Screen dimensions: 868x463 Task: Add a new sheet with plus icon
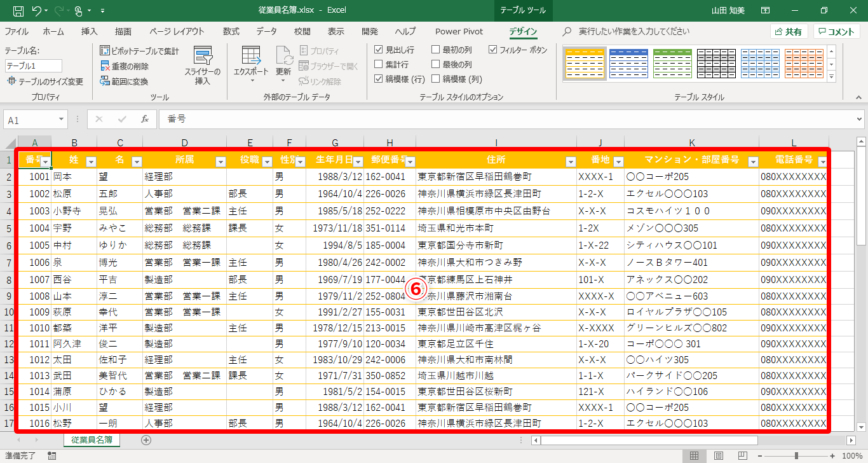146,439
